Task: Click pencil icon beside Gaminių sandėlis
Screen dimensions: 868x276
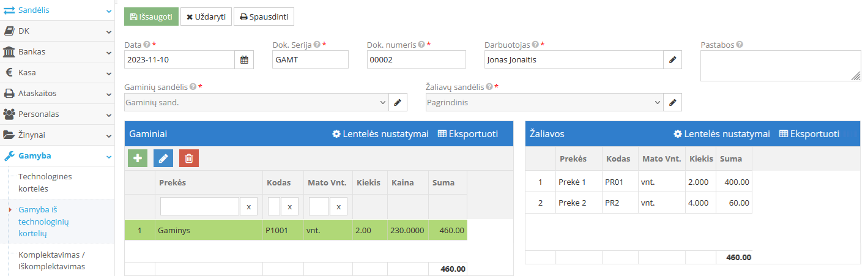Action: pos(398,102)
